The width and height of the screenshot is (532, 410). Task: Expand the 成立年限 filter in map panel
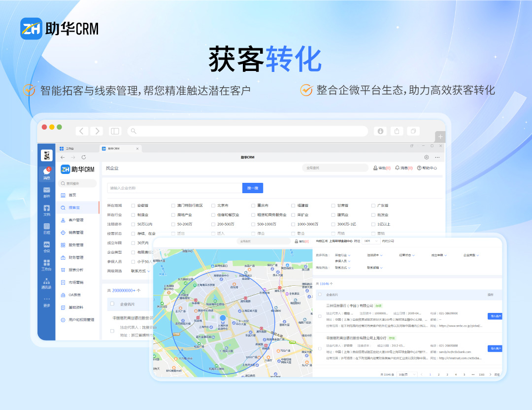[439, 255]
